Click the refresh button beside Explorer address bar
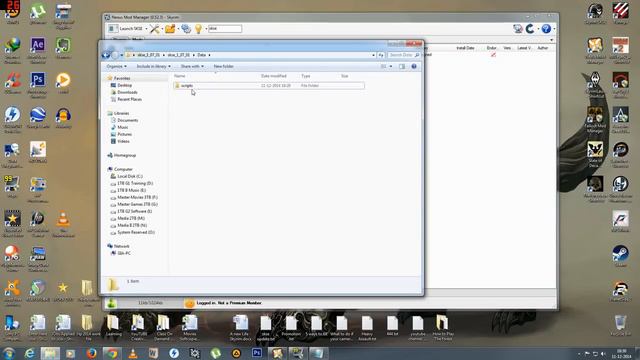640x360 pixels. 380,55
